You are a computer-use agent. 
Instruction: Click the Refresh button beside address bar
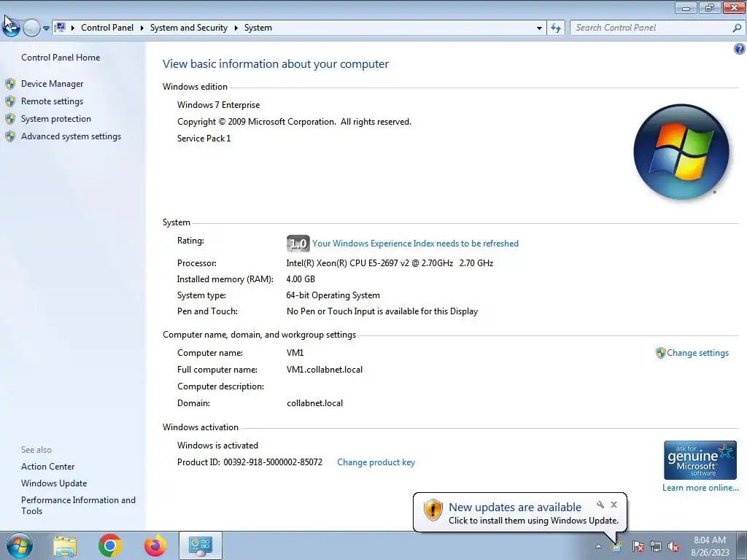pos(556,28)
